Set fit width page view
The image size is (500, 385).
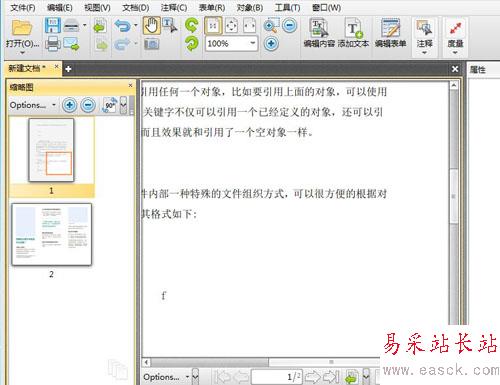click(x=249, y=26)
